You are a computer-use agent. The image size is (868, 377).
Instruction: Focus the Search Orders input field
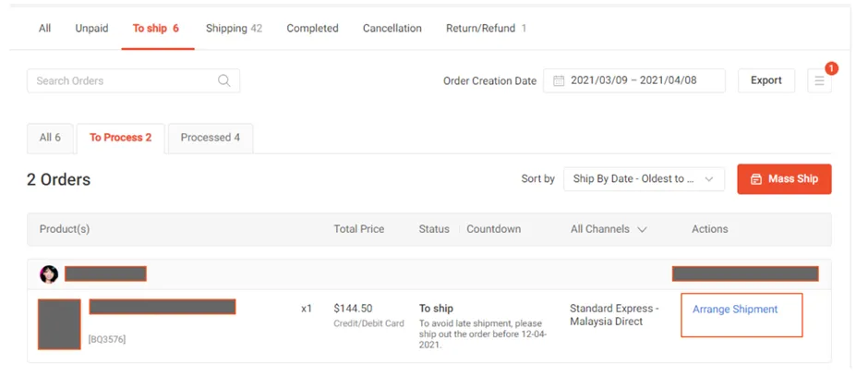(x=120, y=80)
